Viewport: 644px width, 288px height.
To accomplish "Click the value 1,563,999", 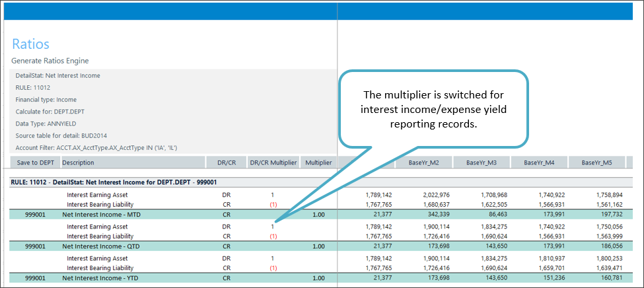I will click(x=608, y=236).
